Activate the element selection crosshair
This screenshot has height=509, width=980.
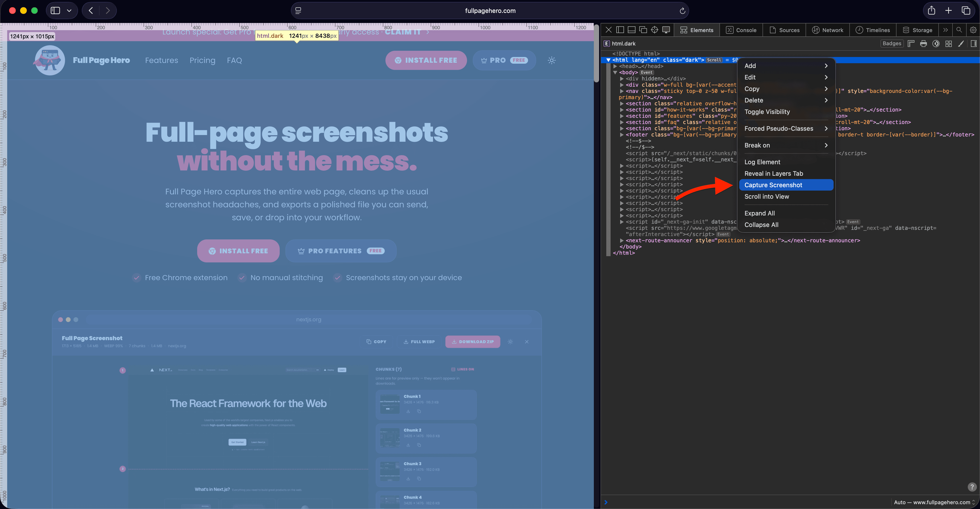654,30
